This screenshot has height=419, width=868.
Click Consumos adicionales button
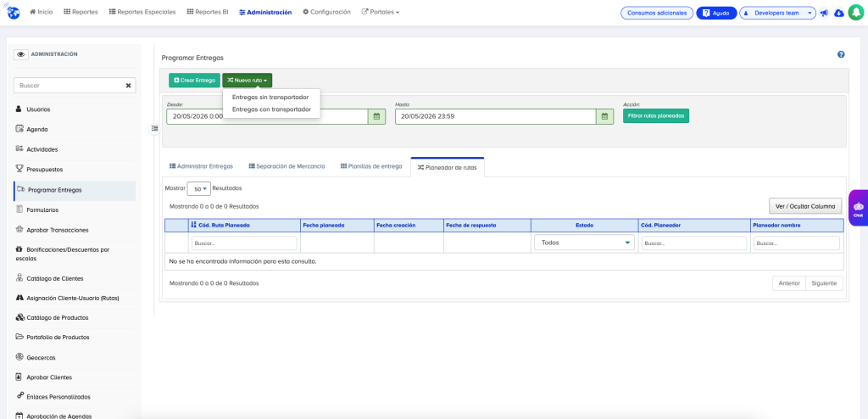pyautogui.click(x=657, y=13)
